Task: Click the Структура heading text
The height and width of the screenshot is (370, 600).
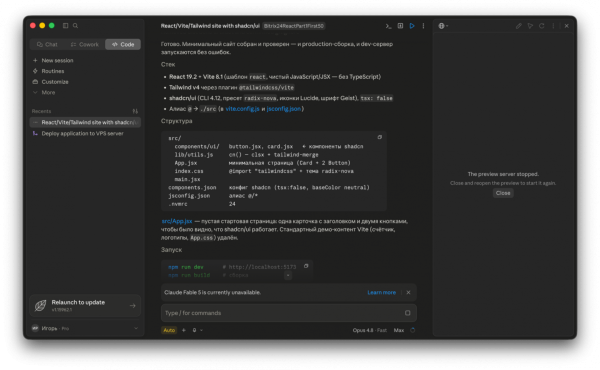Action: 176,121
